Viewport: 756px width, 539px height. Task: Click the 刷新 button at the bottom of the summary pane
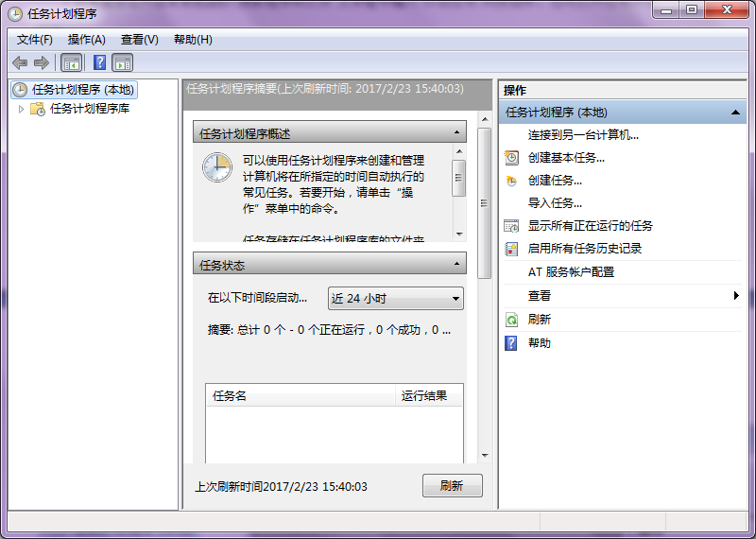(x=453, y=485)
